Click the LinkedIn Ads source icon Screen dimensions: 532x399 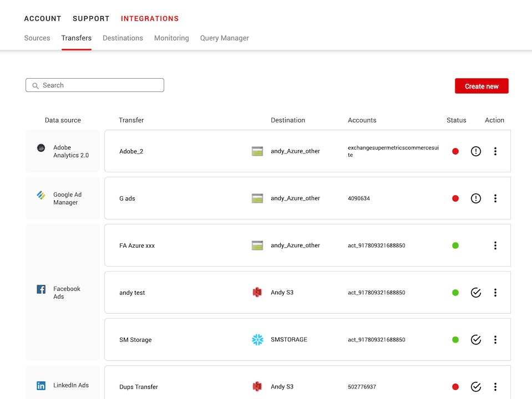point(41,386)
